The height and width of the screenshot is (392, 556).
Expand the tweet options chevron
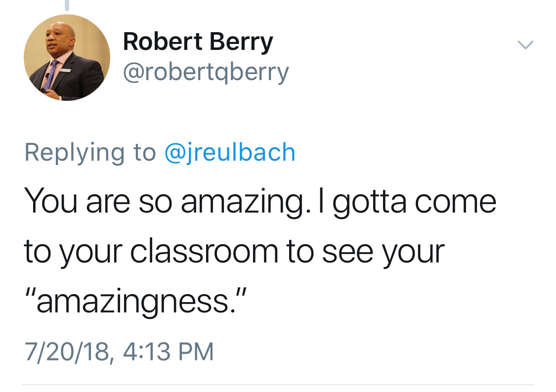click(x=525, y=45)
